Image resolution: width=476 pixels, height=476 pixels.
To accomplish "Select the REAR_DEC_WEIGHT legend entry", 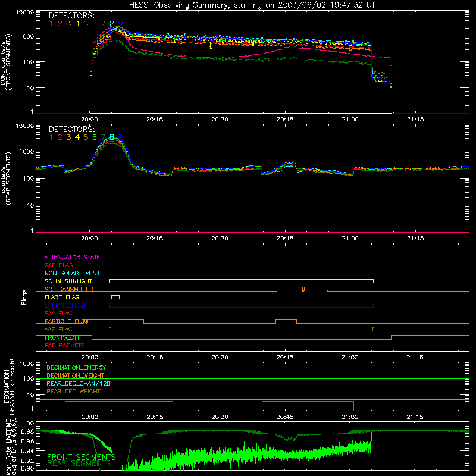I will (73, 392).
